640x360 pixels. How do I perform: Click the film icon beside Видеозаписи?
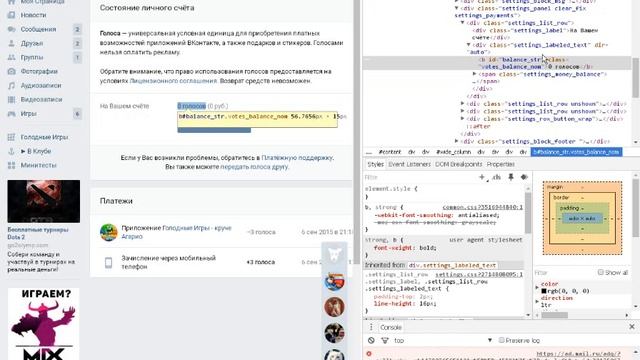[11, 100]
